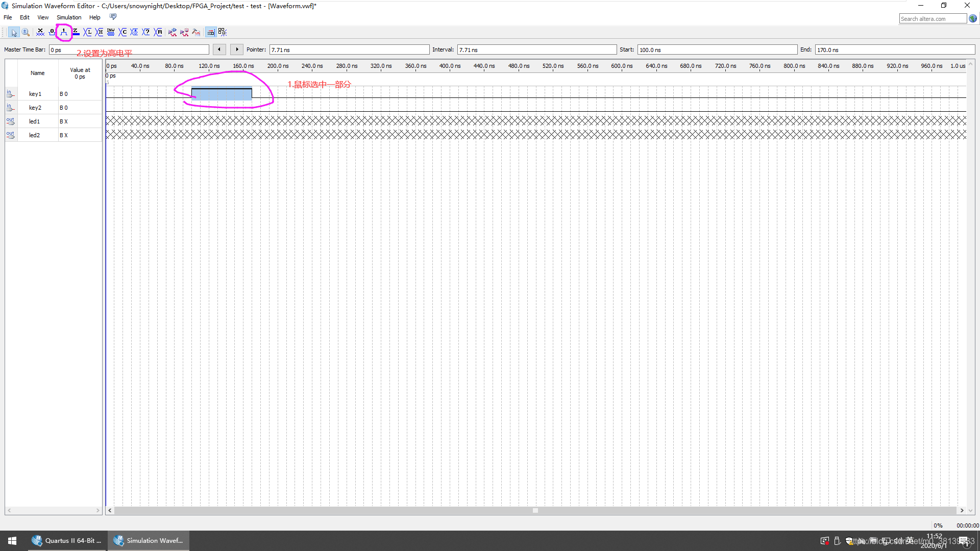Step master time bar to previous transition
The image size is (980, 551).
click(219, 49)
